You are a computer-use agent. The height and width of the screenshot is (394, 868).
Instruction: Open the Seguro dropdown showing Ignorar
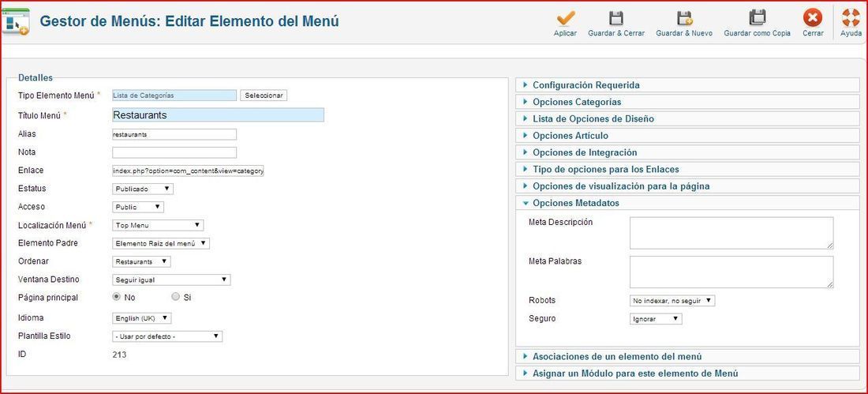coord(656,319)
